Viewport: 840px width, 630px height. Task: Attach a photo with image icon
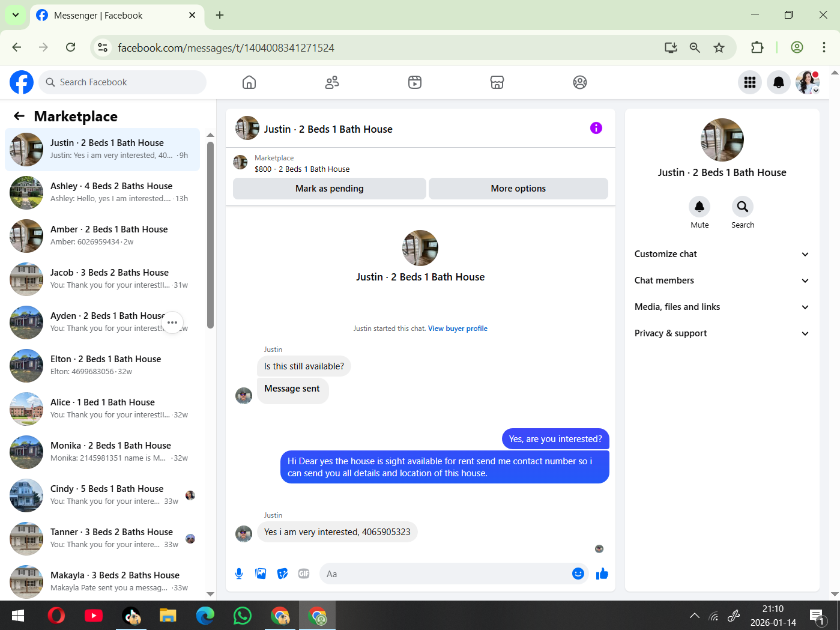tap(261, 574)
